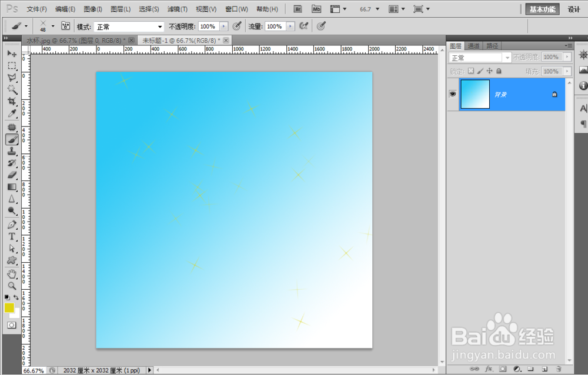This screenshot has height=375, width=588.
Task: Select the Pen tool
Action: click(12, 225)
